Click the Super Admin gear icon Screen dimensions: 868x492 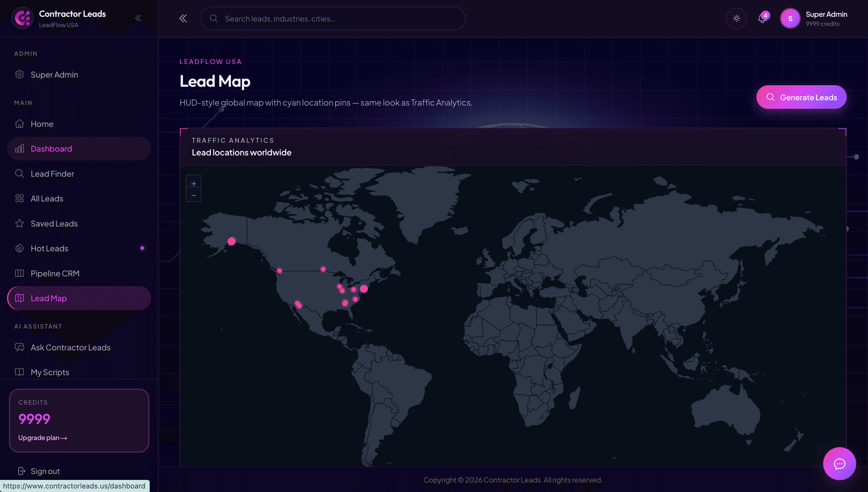pyautogui.click(x=19, y=74)
